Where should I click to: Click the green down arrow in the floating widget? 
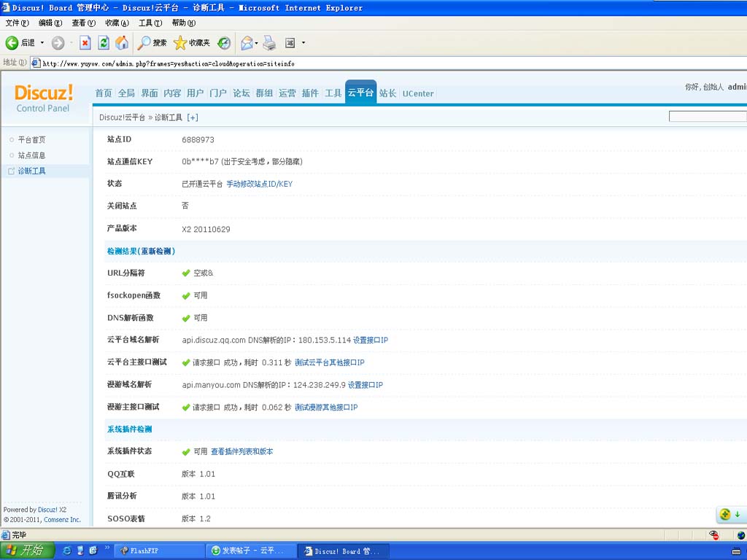(738, 514)
